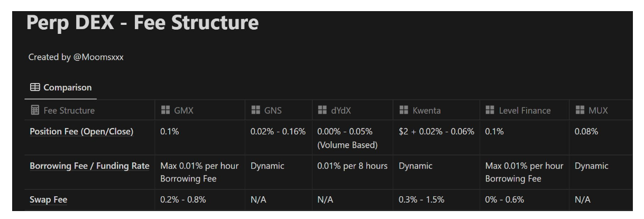Click the dYdX column grid icon
The width and height of the screenshot is (644, 219).
coord(322,111)
